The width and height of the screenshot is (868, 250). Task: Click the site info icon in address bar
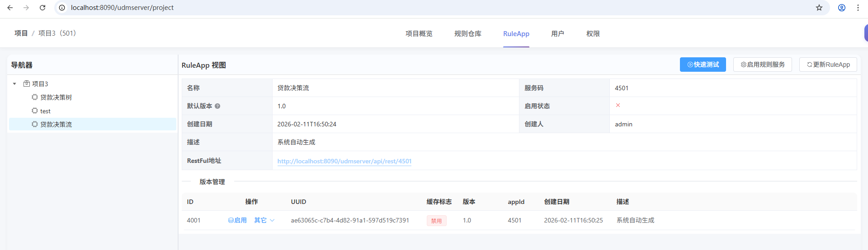pos(62,8)
